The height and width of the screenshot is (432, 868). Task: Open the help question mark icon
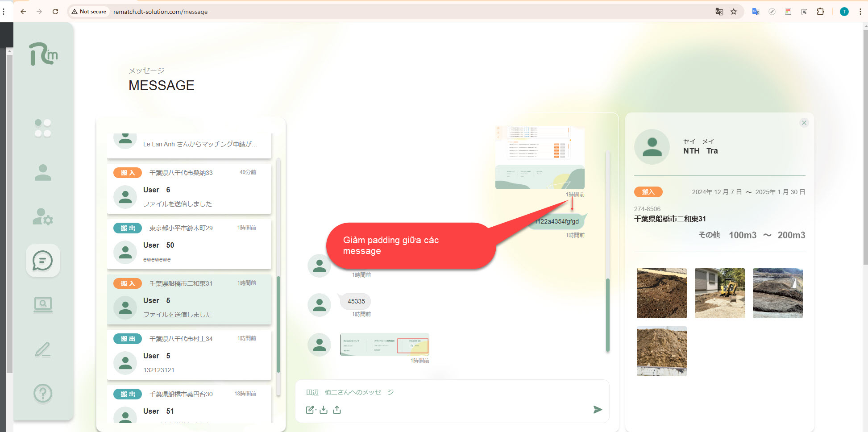point(43,394)
